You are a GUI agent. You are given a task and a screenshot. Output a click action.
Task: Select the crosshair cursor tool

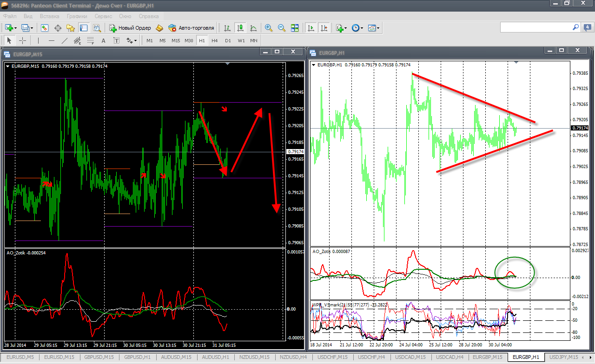point(22,40)
